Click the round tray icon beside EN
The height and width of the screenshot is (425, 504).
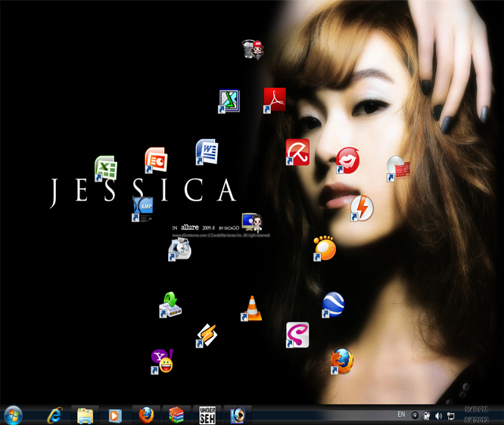click(x=415, y=416)
